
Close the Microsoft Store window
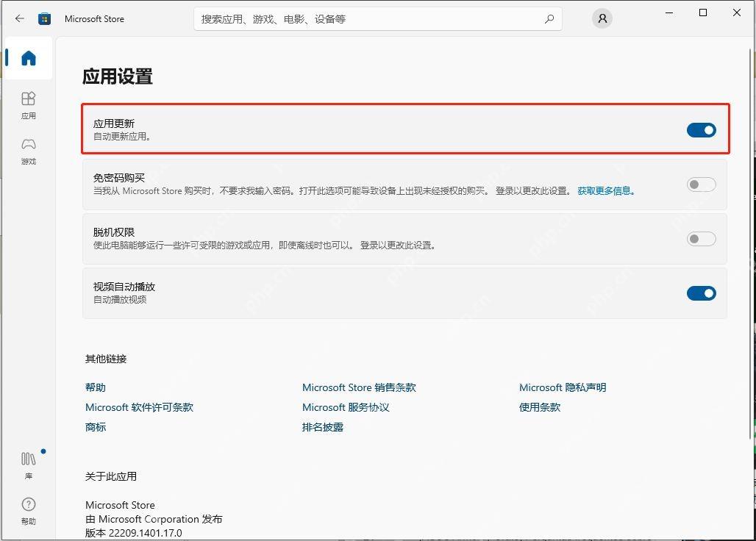pos(737,13)
